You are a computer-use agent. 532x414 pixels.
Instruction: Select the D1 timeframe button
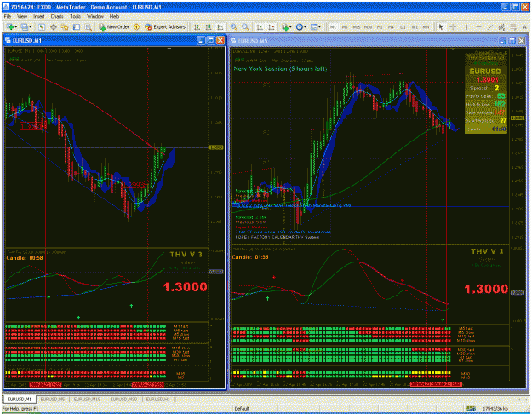pyautogui.click(x=403, y=26)
